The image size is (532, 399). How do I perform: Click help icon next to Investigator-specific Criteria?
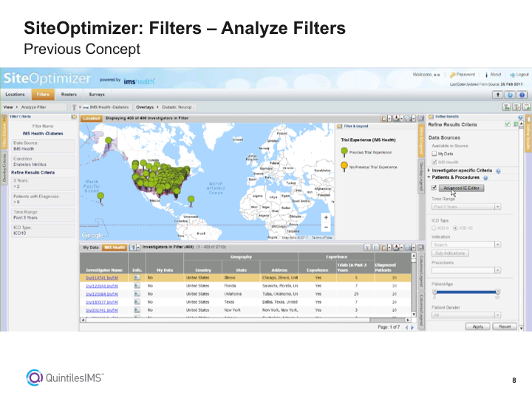pos(498,171)
